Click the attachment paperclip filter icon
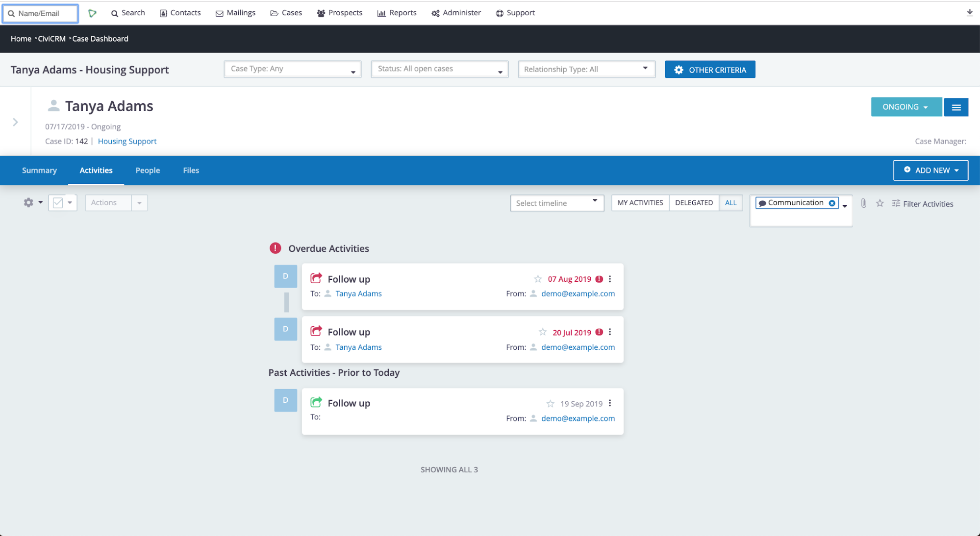This screenshot has height=536, width=980. click(x=864, y=203)
